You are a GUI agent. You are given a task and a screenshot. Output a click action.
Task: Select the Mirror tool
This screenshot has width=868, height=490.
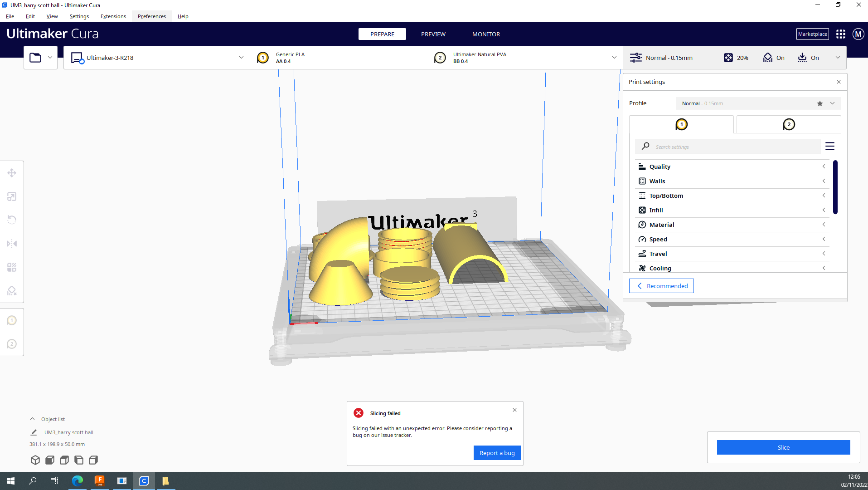pyautogui.click(x=12, y=244)
